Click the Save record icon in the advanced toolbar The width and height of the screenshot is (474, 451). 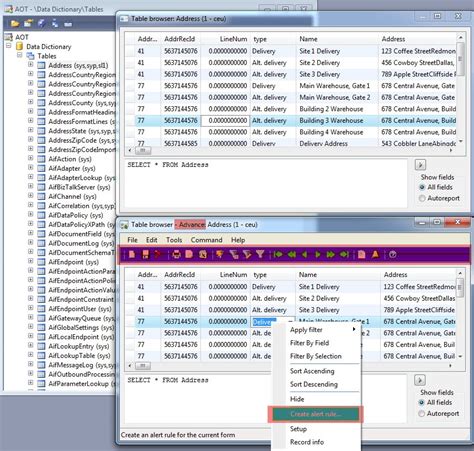click(x=145, y=255)
